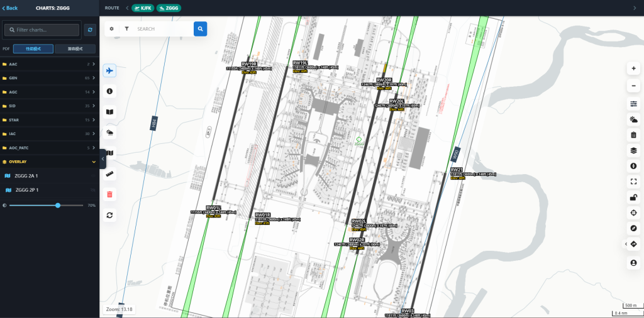Click the RW21 runway label

point(457,170)
